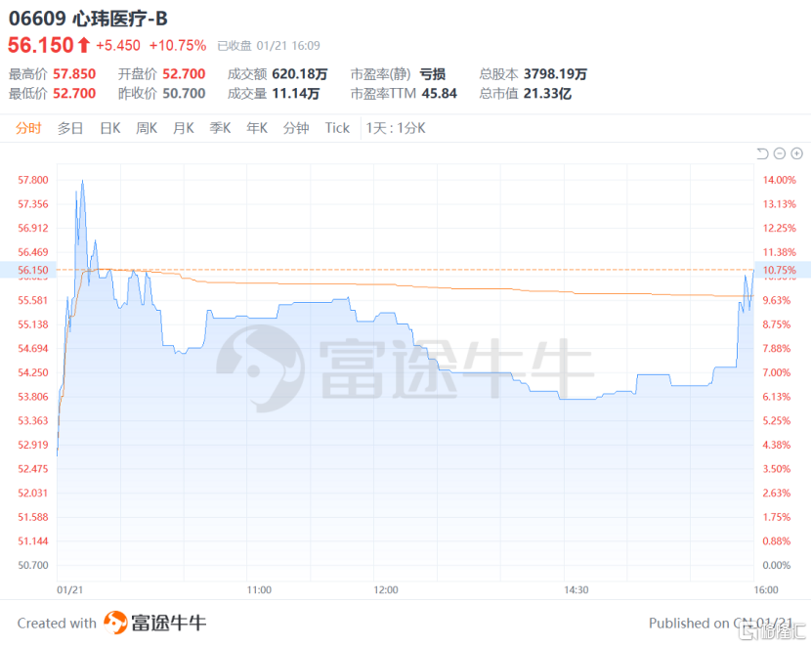Click the reset/undo chart view icon

click(762, 153)
